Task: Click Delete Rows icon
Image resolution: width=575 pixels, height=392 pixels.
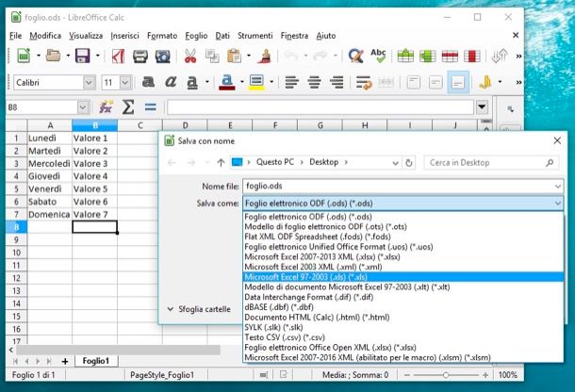Action: [450, 57]
